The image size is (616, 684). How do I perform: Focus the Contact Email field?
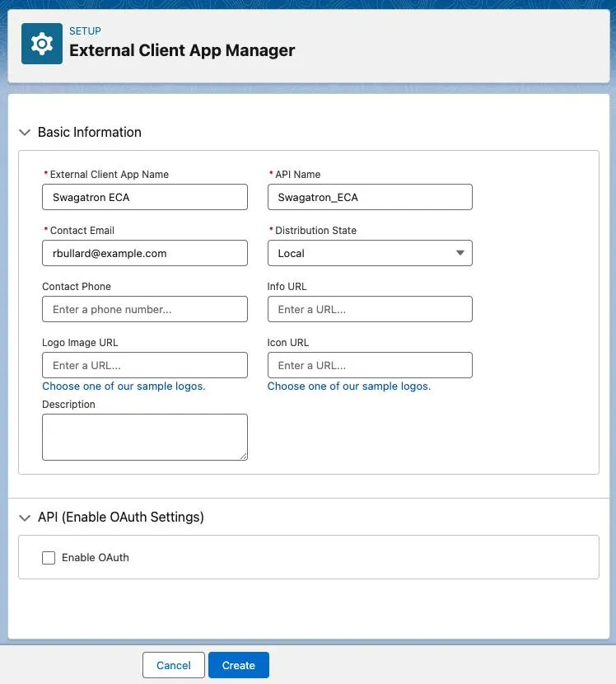145,253
